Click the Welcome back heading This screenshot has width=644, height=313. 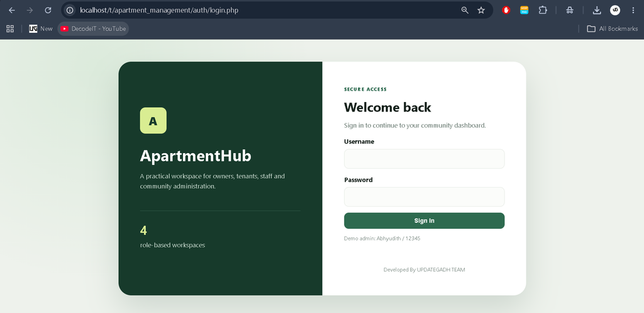pos(387,107)
